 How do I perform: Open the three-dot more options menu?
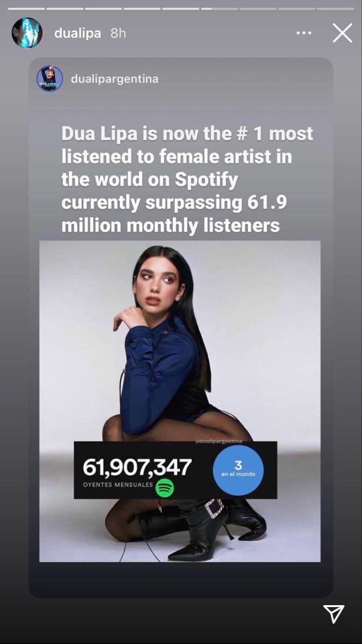point(304,34)
